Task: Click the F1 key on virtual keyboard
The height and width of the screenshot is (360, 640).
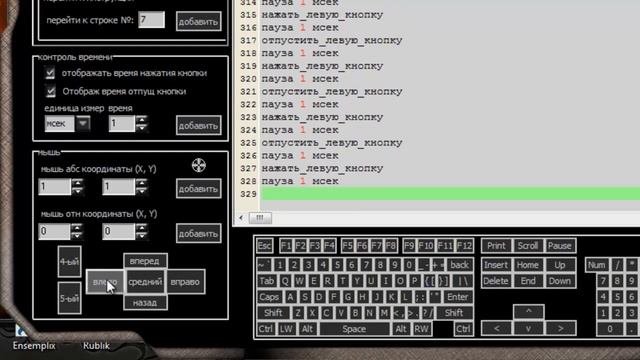Action: pos(286,246)
